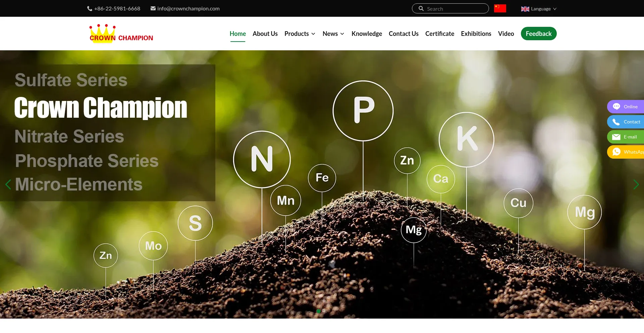644x333 pixels.
Task: Open the Online chat bubble widget
Action: 626,107
